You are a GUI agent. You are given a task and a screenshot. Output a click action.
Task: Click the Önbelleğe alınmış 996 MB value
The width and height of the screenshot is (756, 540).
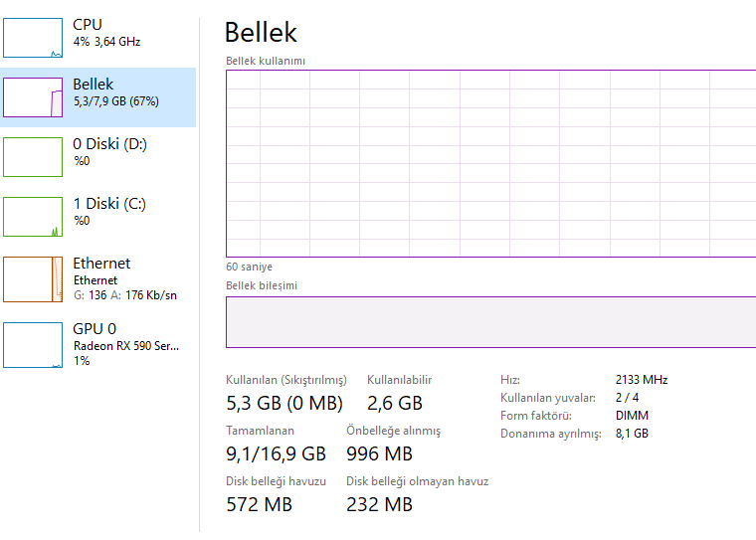point(379,453)
